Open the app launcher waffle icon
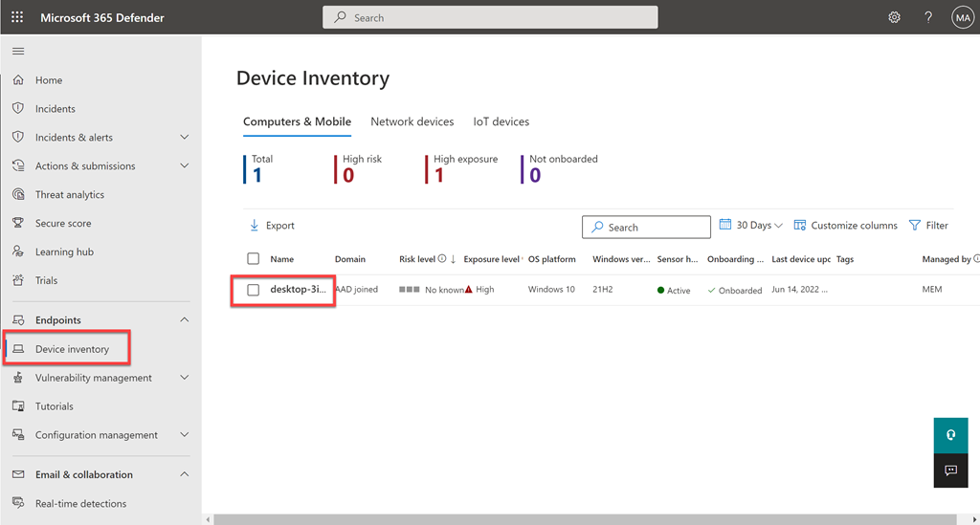Image resolution: width=980 pixels, height=525 pixels. (x=17, y=17)
